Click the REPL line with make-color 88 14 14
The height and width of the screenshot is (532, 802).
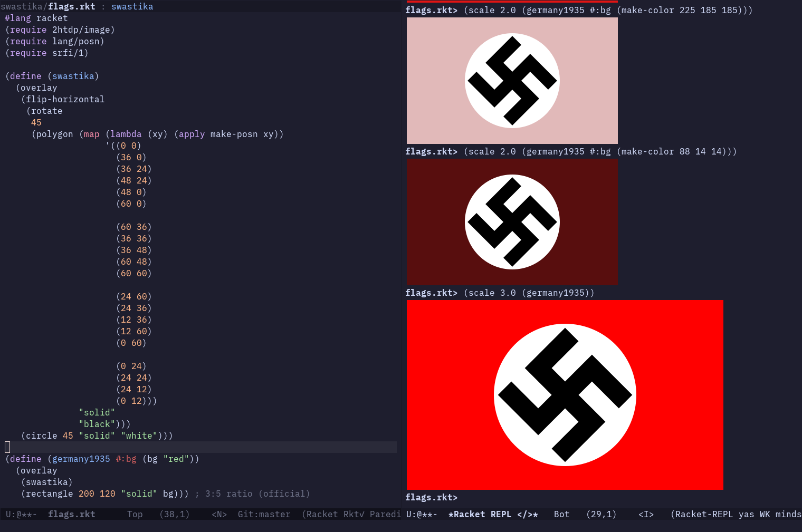click(x=571, y=151)
